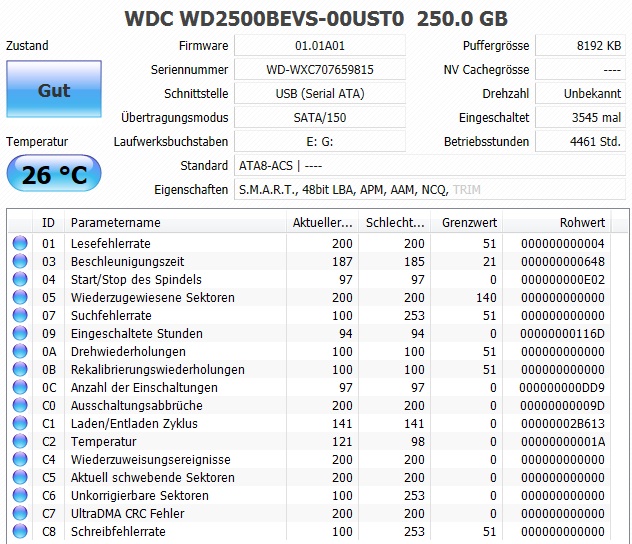Select the Rekalibrierungswiederholungen parameter name
The width and height of the screenshot is (632, 544).
click(x=158, y=370)
